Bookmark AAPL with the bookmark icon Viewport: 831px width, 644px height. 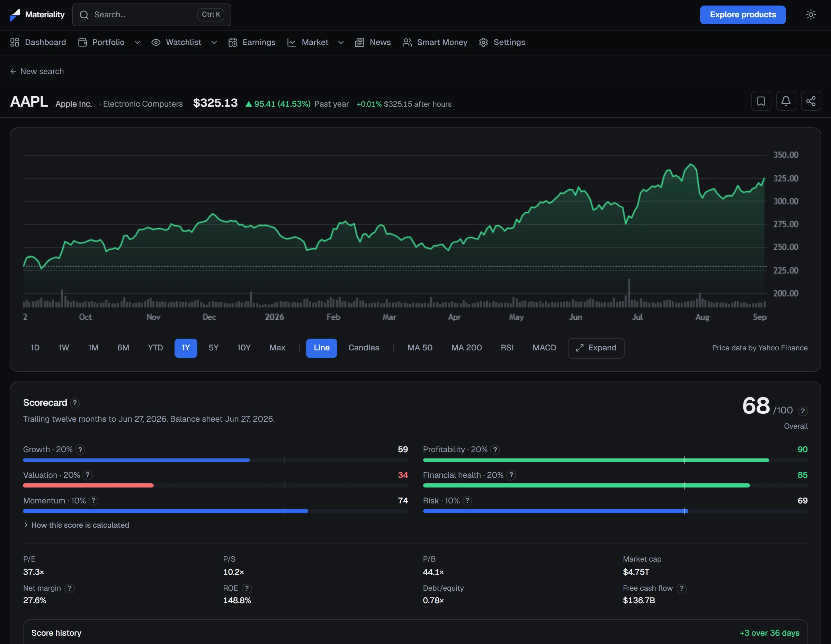click(761, 101)
